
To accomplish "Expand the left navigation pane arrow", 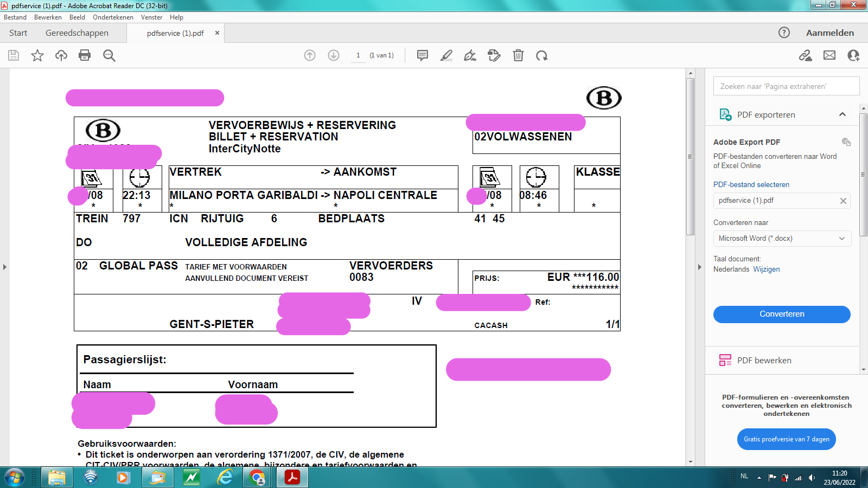I will [5, 267].
